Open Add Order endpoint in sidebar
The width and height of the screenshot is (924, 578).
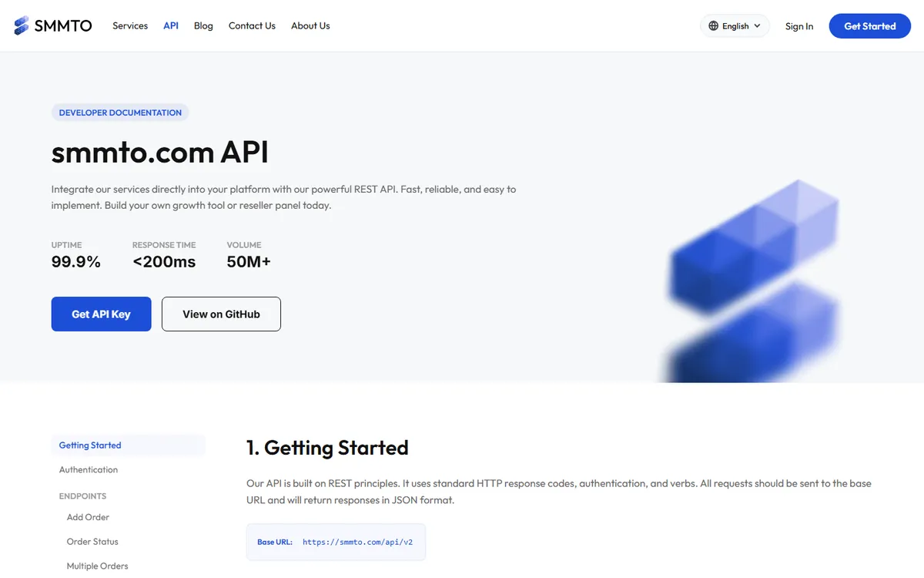[88, 517]
